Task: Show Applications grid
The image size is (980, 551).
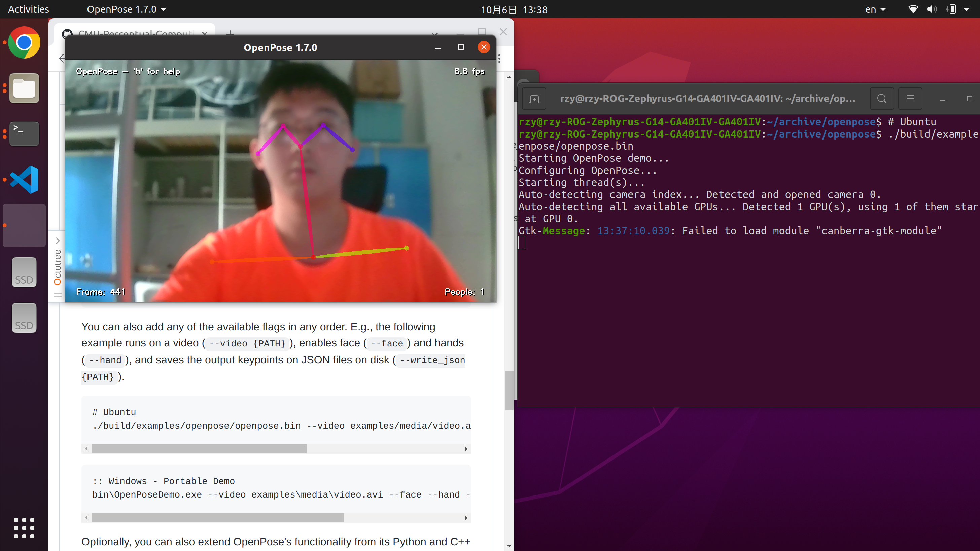Action: click(24, 528)
